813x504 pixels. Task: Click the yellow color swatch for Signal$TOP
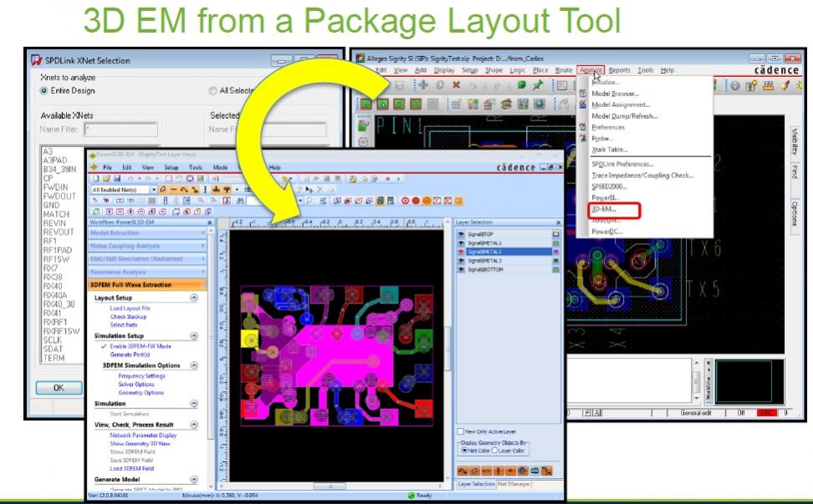[x=556, y=235]
